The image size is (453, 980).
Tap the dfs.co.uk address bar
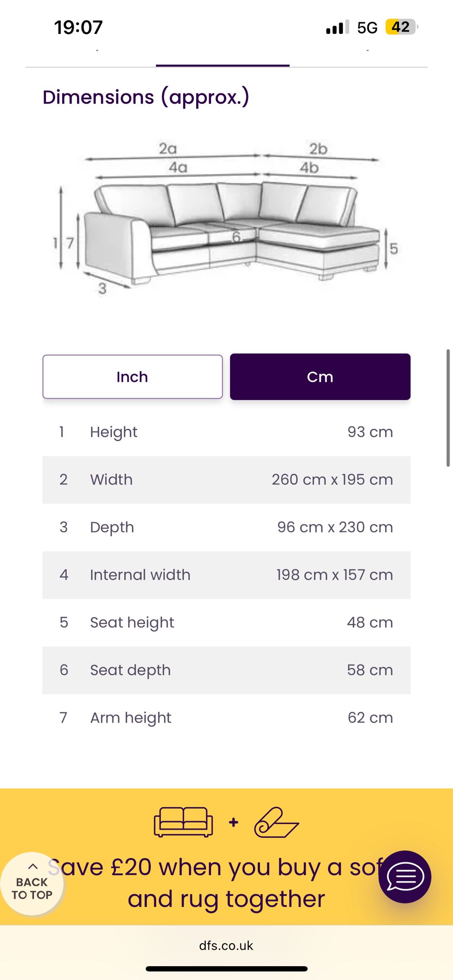click(x=226, y=946)
